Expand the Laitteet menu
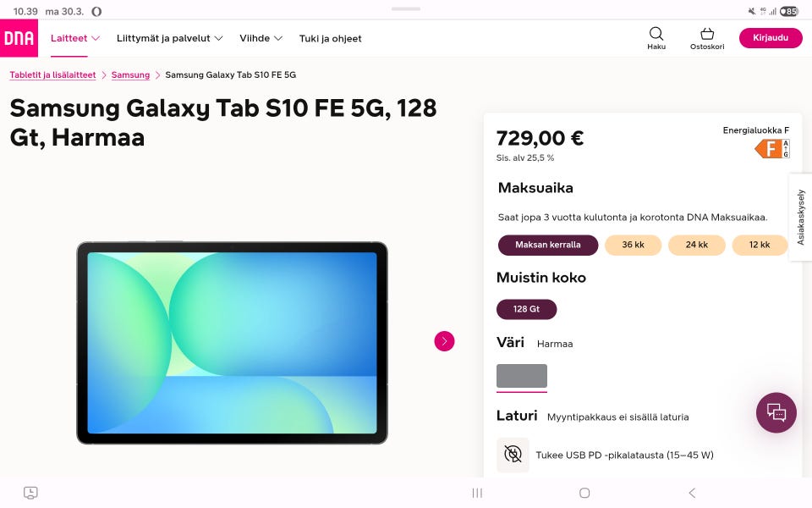Viewport: 812px width, 508px height. coord(75,38)
